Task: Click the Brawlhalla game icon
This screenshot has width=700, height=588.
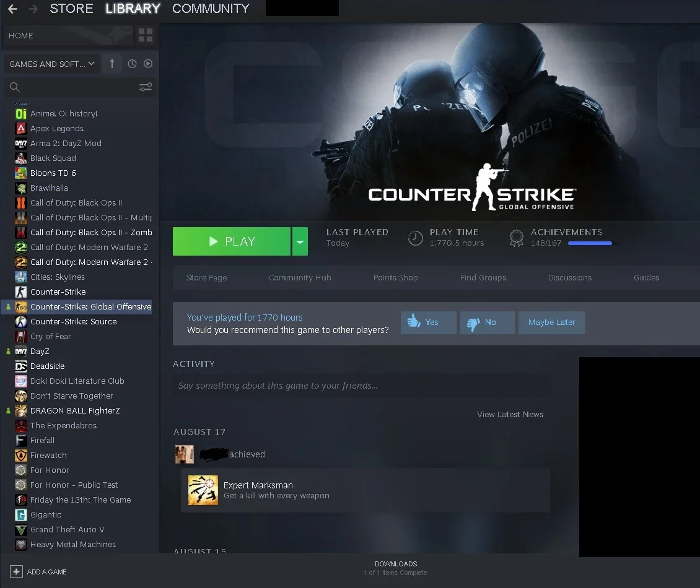Action: 21,188
